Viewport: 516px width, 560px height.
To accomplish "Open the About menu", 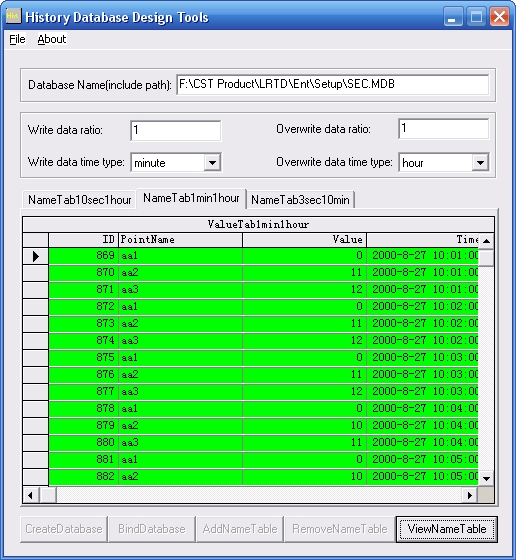I will tap(52, 39).
